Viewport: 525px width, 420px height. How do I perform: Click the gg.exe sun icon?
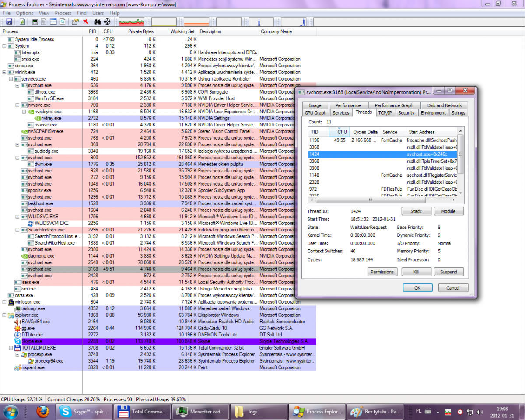[18, 328]
